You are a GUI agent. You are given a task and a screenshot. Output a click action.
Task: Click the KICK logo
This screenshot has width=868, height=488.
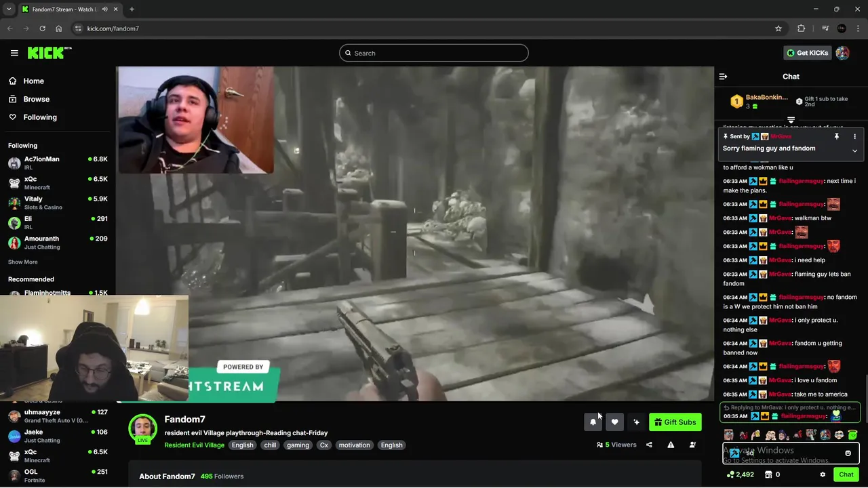tap(50, 53)
